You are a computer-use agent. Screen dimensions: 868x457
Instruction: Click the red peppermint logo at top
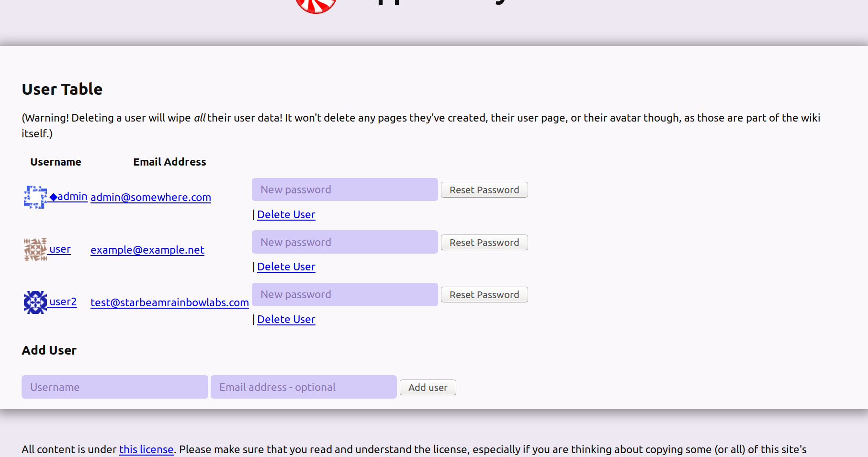316,6
